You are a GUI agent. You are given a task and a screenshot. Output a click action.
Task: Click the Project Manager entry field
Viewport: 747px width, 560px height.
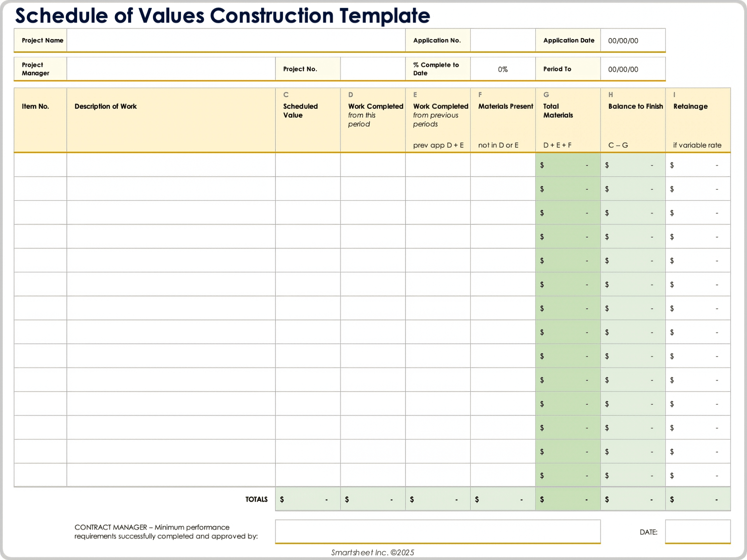[x=171, y=69]
